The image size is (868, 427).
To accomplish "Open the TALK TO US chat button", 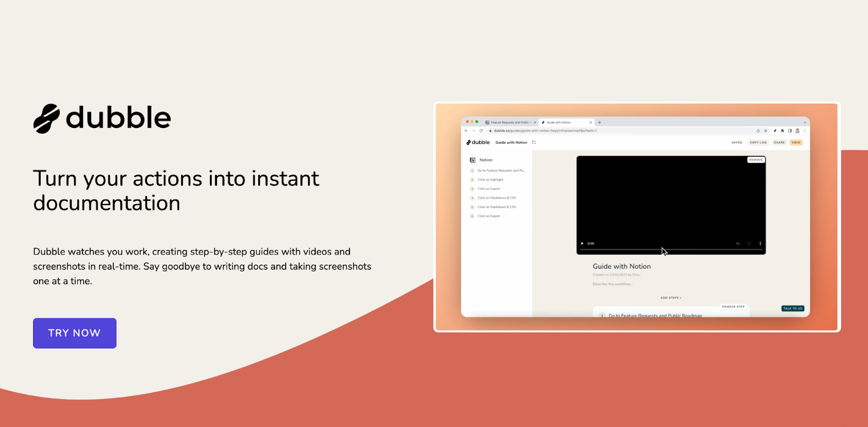I will (x=793, y=308).
